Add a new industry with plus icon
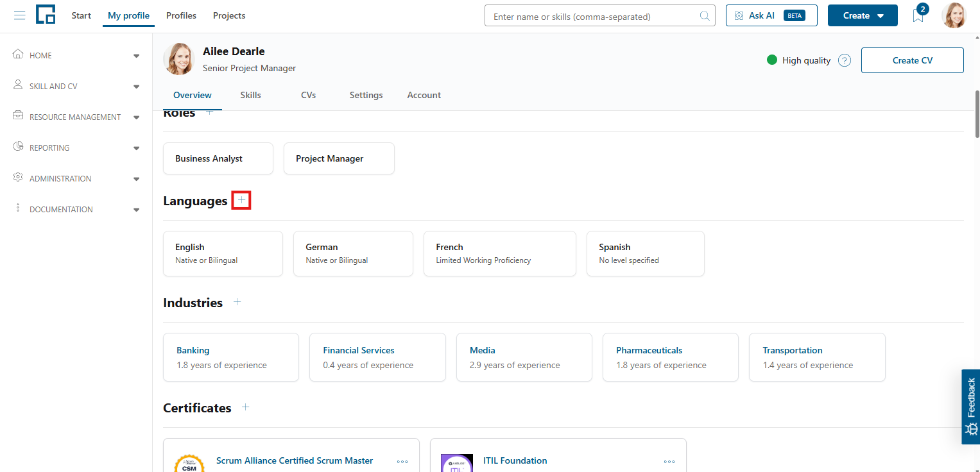The image size is (980, 472). tap(237, 302)
